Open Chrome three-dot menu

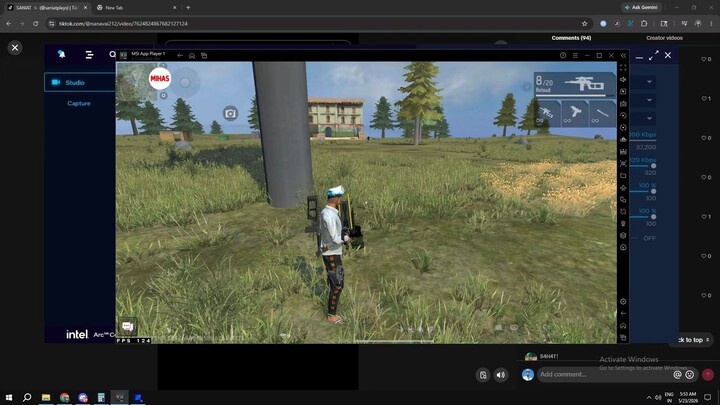(x=711, y=23)
